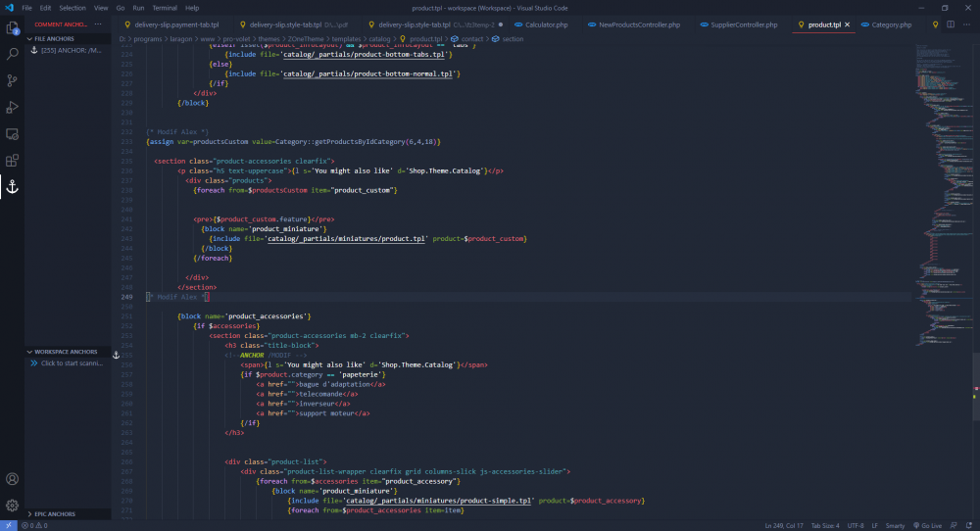Click the VS Code logo icon
Image resolution: width=980 pixels, height=531 pixels.
(9, 8)
